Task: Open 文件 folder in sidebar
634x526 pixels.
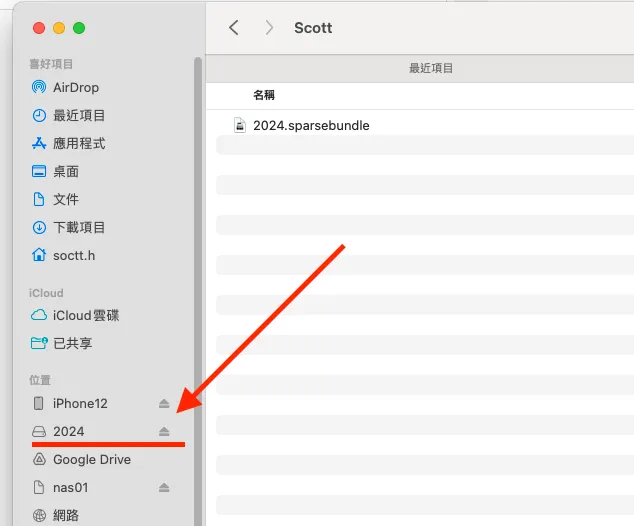Action: 66,199
